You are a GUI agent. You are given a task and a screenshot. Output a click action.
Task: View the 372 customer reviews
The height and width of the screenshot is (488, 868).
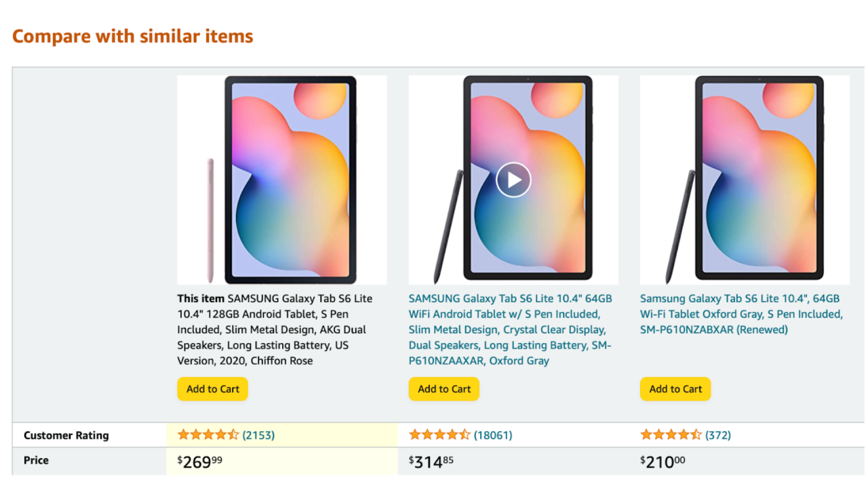(x=718, y=435)
